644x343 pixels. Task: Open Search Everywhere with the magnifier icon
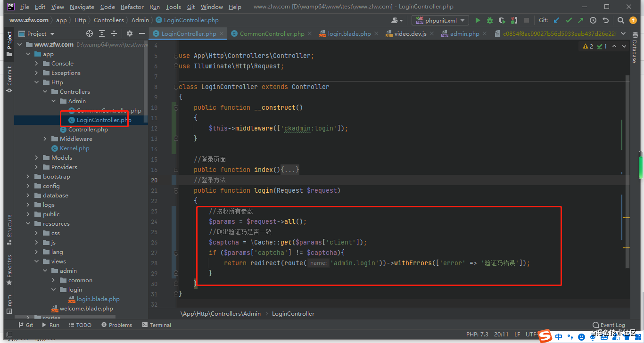pyautogui.click(x=620, y=20)
